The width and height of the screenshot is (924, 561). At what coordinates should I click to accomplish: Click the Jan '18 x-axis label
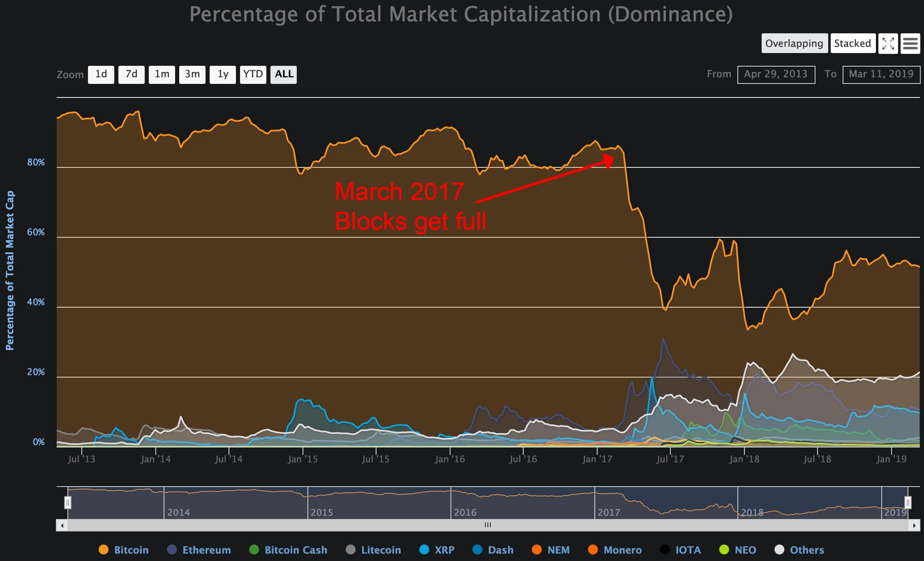click(744, 459)
